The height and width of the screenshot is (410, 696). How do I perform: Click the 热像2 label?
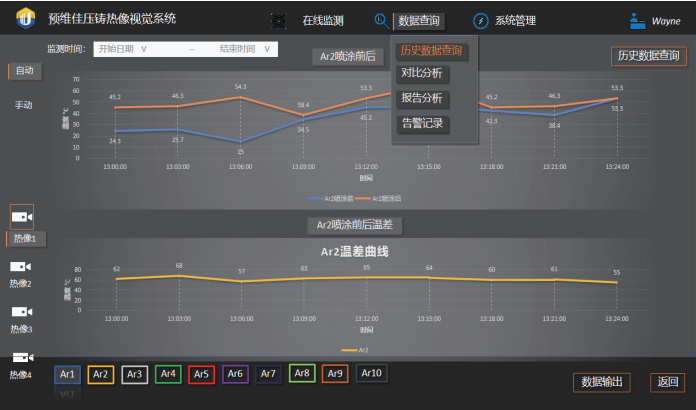pyautogui.click(x=21, y=284)
